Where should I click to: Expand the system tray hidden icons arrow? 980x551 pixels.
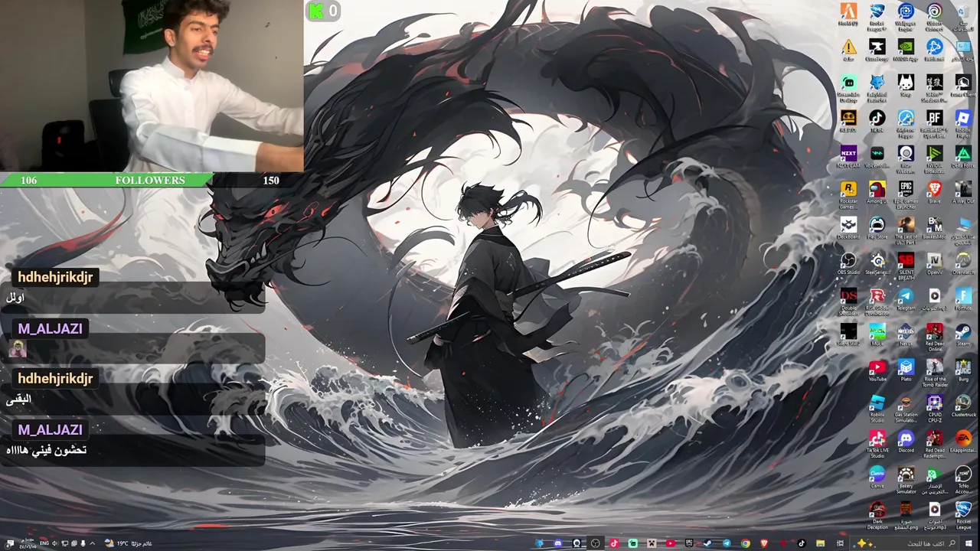coord(93,543)
